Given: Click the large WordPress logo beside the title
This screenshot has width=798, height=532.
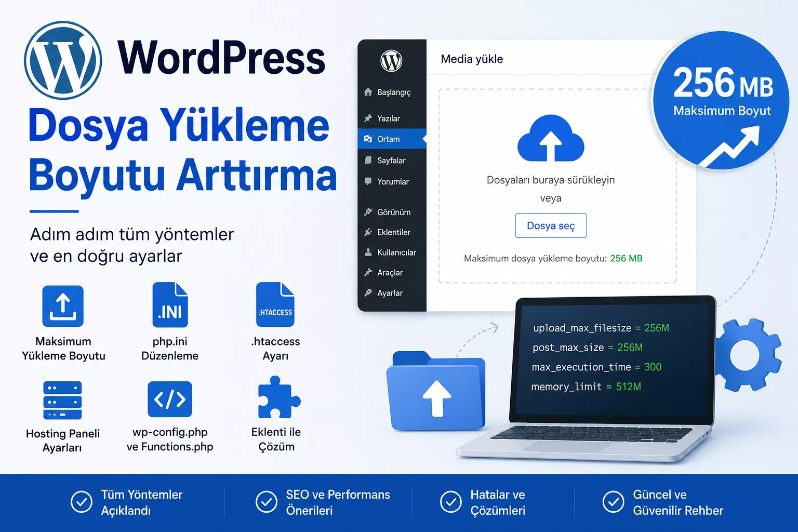Looking at the screenshot, I should pos(63,60).
